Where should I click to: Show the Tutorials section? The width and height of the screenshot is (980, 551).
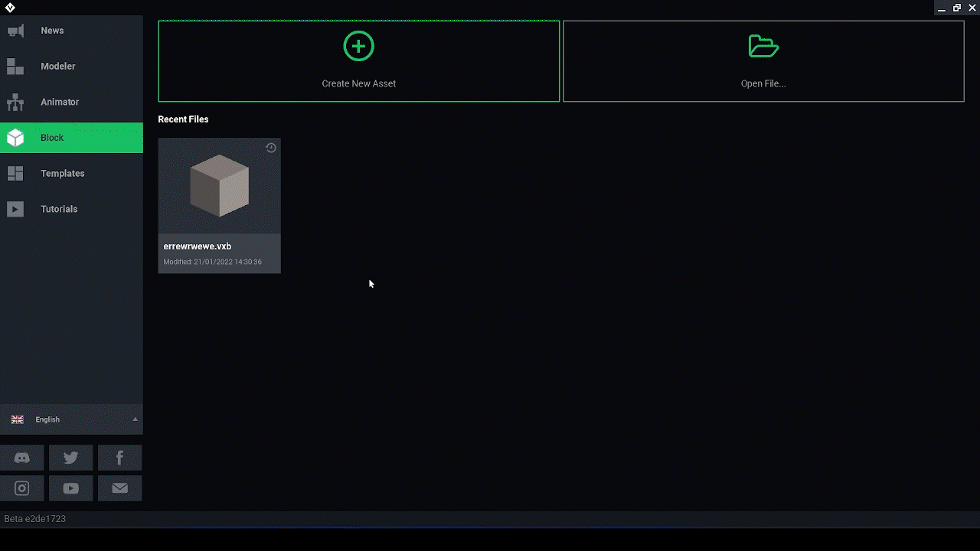point(59,209)
